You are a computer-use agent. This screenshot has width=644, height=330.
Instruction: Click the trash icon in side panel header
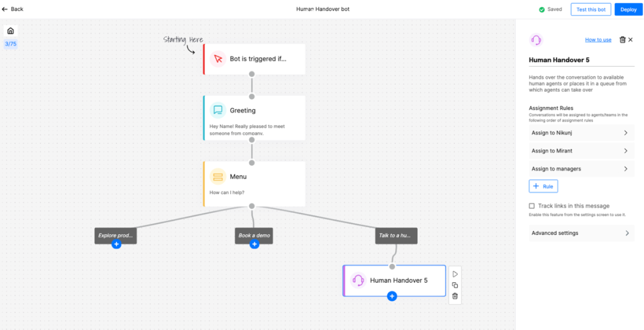click(622, 40)
